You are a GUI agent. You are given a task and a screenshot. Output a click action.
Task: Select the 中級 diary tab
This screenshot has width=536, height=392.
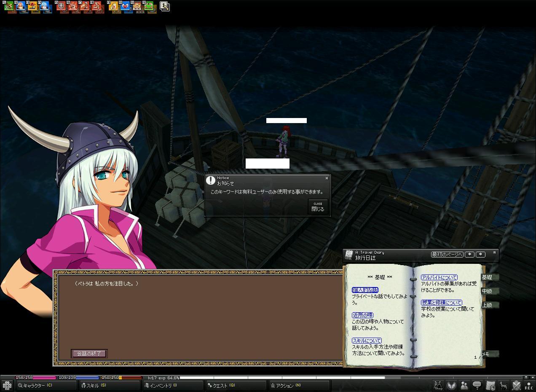click(489, 291)
